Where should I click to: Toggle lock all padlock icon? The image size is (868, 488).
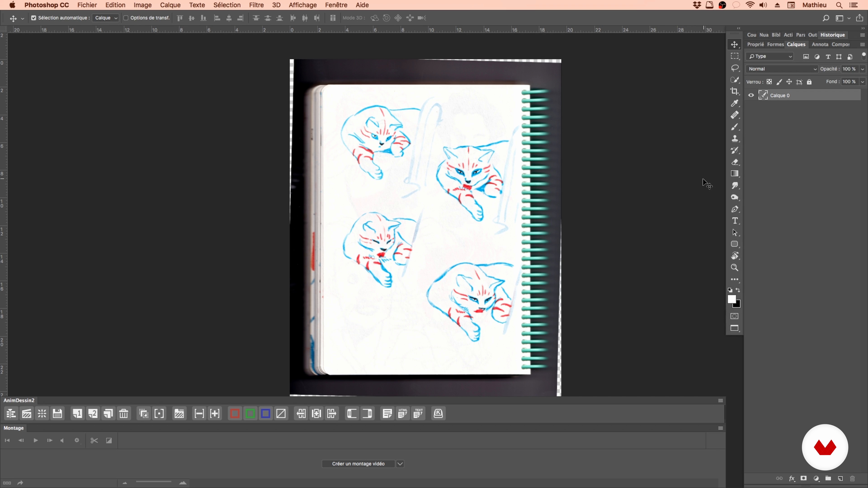point(809,82)
